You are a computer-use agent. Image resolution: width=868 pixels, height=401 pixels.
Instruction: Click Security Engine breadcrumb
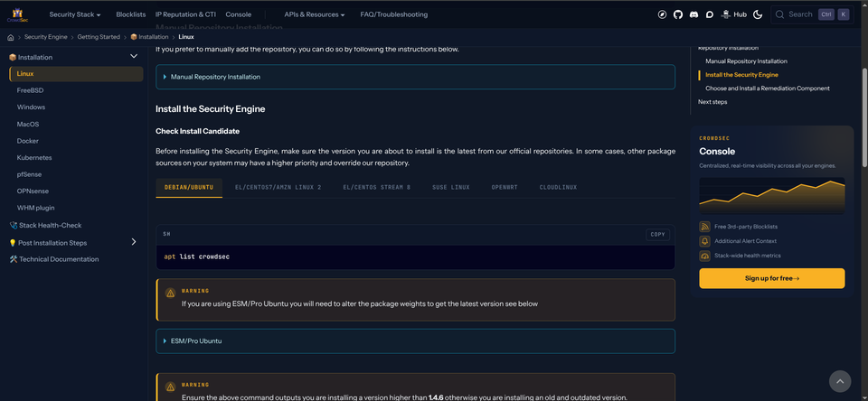click(x=45, y=37)
